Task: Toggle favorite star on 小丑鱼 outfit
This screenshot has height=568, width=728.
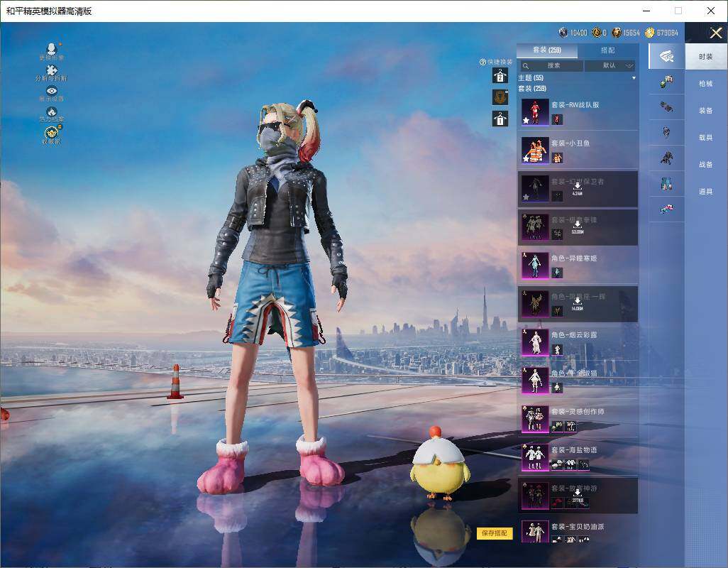Action: [x=526, y=159]
